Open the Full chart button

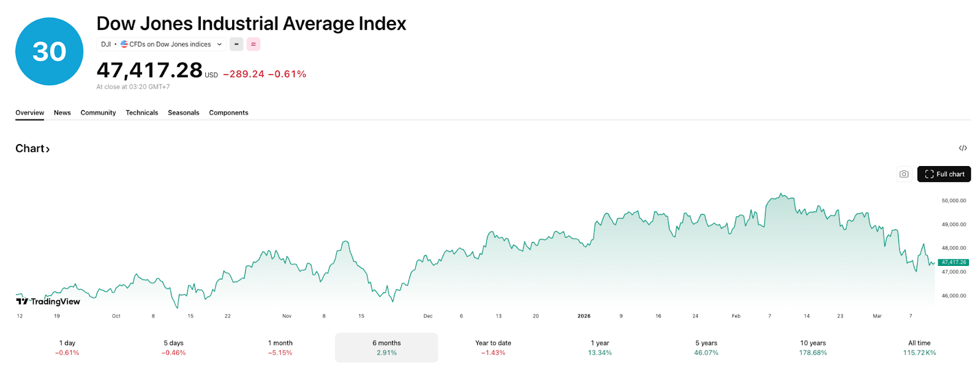point(944,174)
